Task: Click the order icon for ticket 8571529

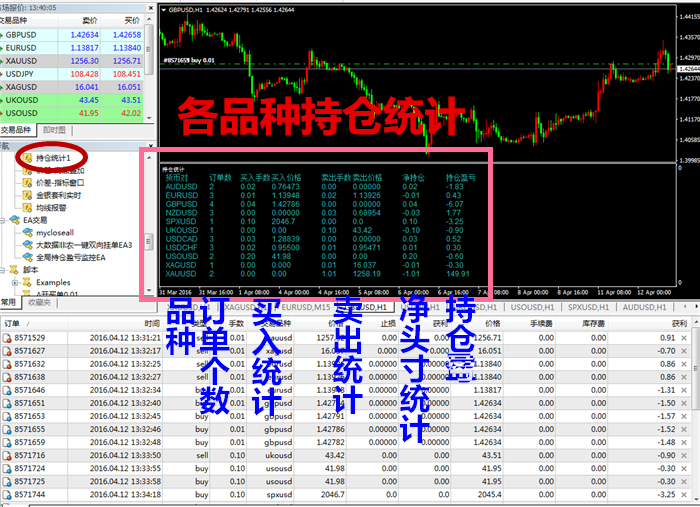Action: [x=7, y=338]
